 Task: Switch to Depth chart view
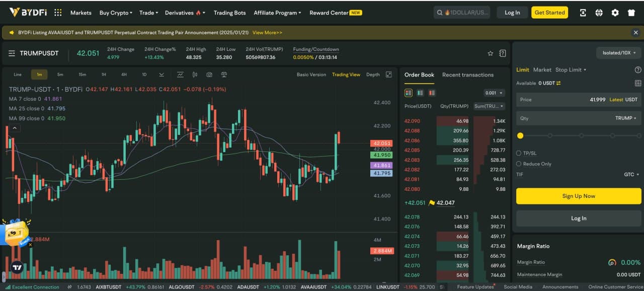coord(373,75)
